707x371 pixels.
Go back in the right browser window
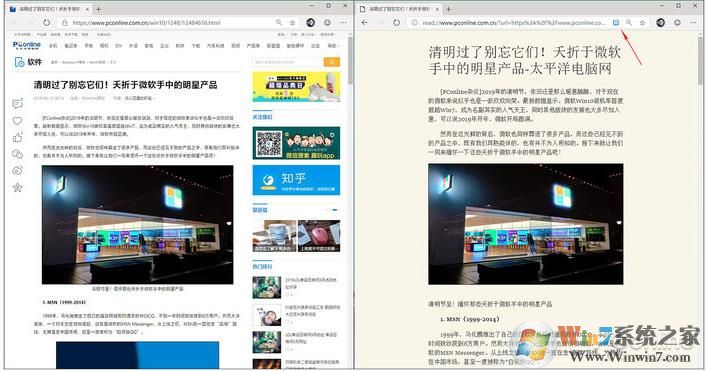click(x=364, y=23)
